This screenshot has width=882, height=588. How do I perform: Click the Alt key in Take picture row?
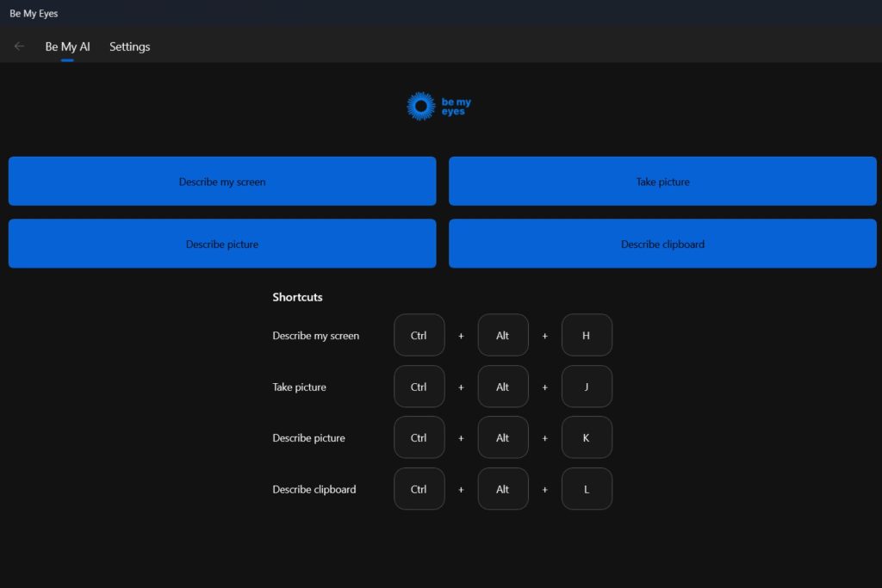coord(503,387)
